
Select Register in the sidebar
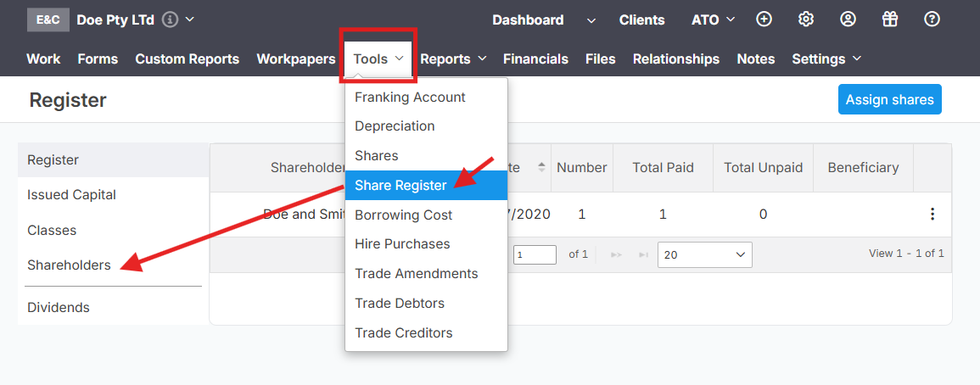[113, 160]
